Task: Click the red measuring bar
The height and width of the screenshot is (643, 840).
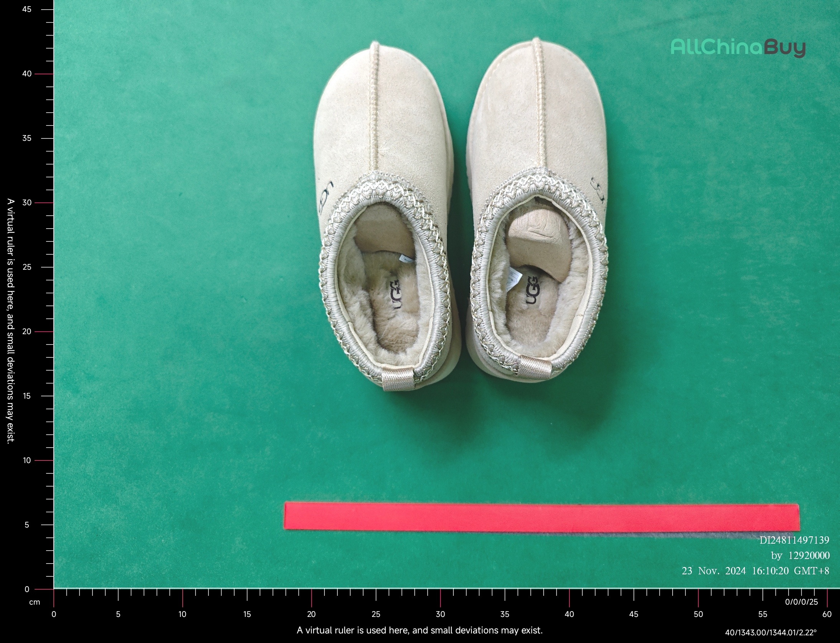Action: click(x=541, y=517)
